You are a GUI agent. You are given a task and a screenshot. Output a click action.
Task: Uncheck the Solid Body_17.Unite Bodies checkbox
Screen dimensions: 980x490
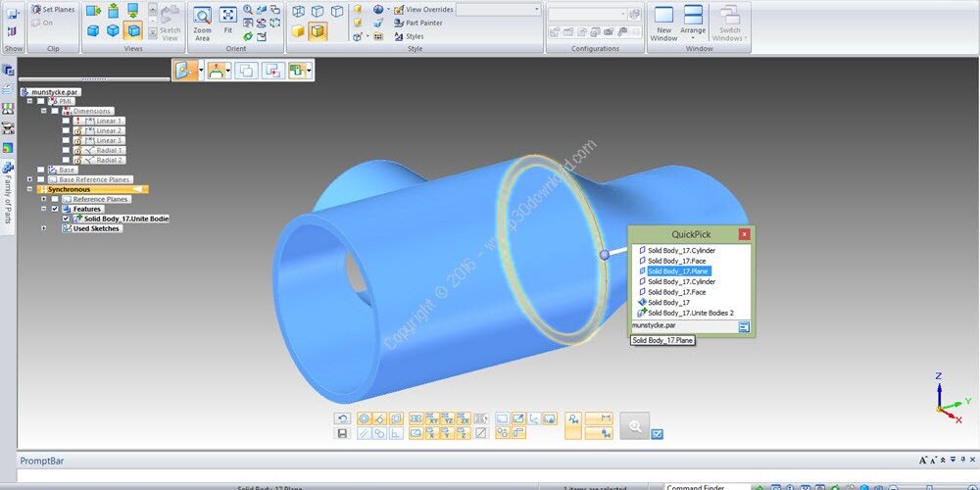click(67, 219)
